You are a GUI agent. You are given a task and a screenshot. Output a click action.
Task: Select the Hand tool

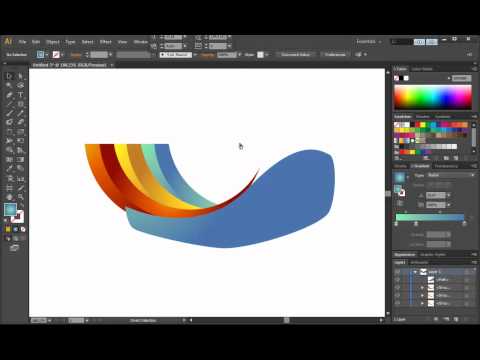9,197
